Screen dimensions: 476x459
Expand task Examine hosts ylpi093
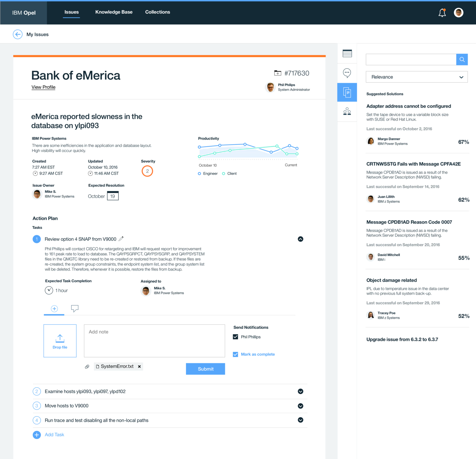pos(301,391)
